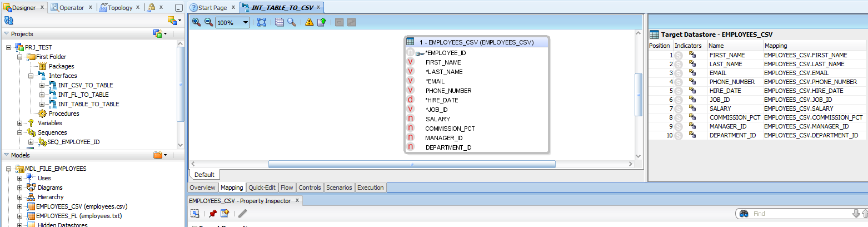868x227 pixels.
Task: Click the green arrow export icon in toolbar
Action: pyautogui.click(x=321, y=22)
